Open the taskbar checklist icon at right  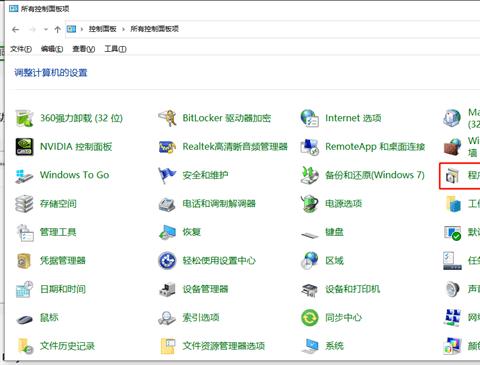pos(452,261)
